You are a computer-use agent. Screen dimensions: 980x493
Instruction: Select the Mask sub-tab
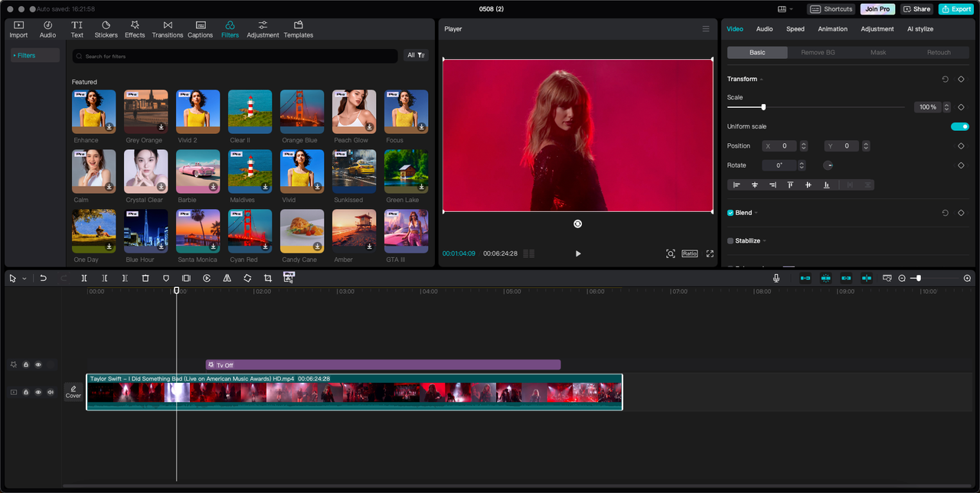tap(878, 52)
